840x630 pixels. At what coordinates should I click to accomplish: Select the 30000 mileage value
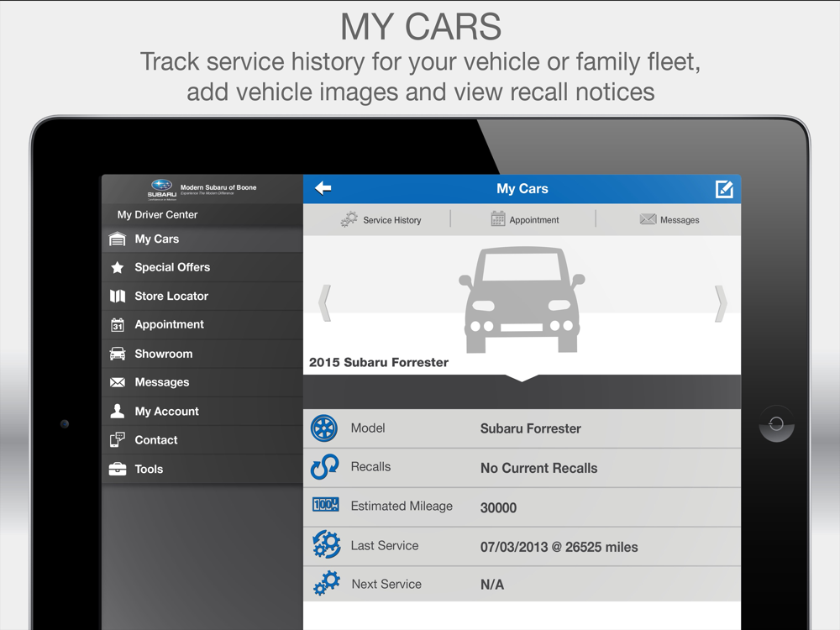click(x=498, y=508)
